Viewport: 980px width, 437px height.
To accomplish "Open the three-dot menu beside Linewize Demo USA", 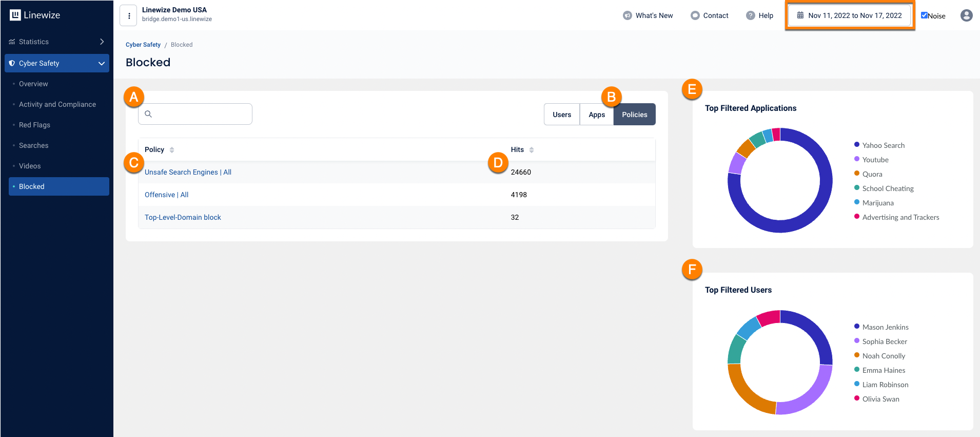I will click(x=129, y=15).
